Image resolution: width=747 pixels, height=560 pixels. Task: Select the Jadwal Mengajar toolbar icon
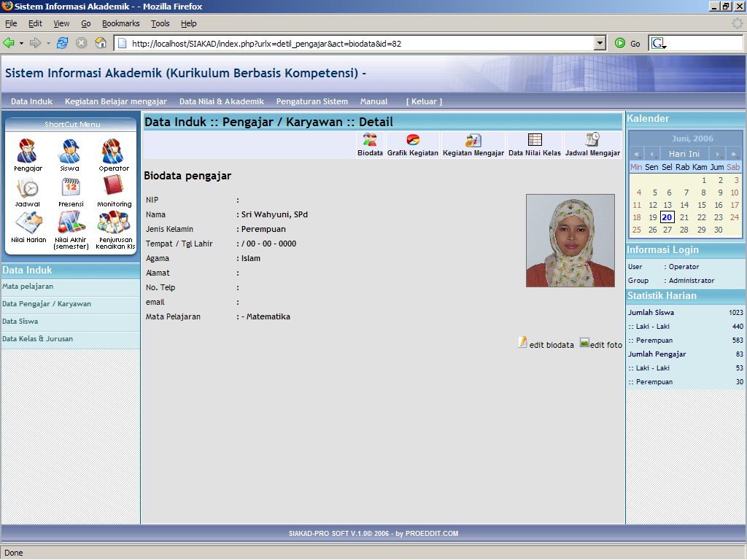(x=592, y=143)
